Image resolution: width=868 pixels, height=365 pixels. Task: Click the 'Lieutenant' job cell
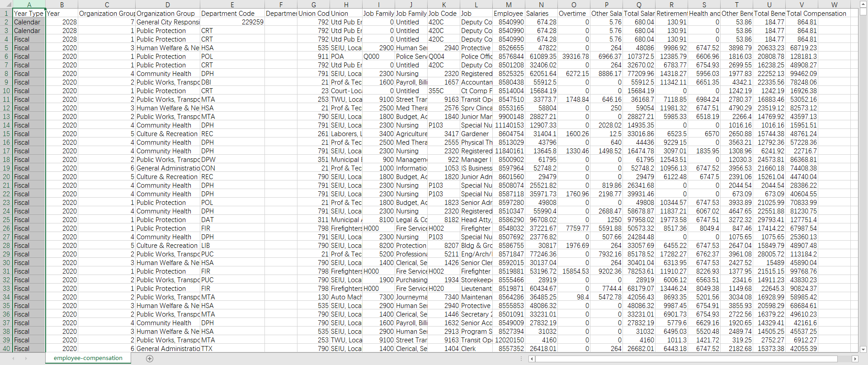coord(476,289)
